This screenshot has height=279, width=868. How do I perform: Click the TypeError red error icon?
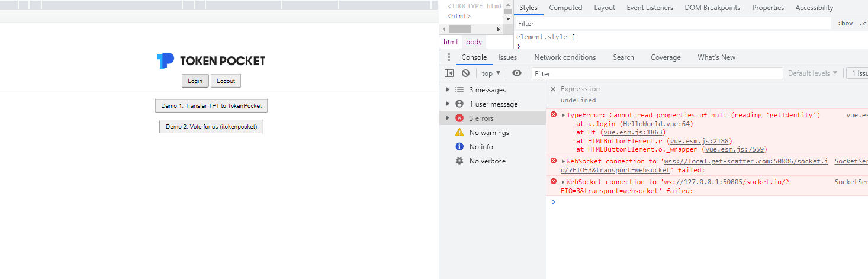point(554,114)
